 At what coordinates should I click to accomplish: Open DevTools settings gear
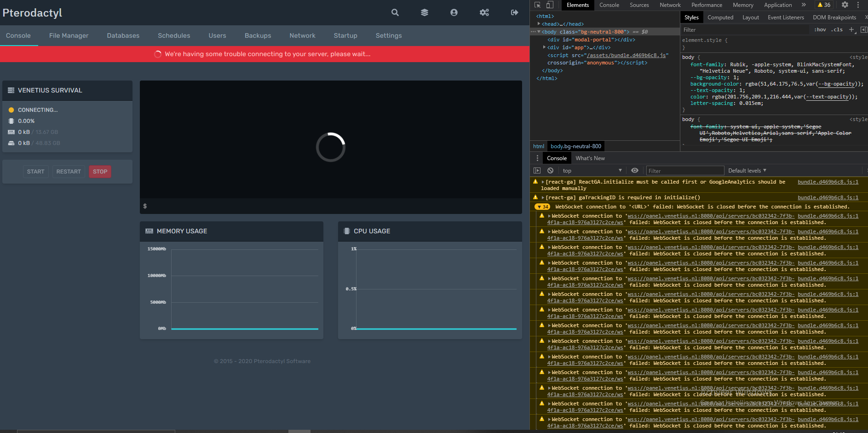(845, 5)
